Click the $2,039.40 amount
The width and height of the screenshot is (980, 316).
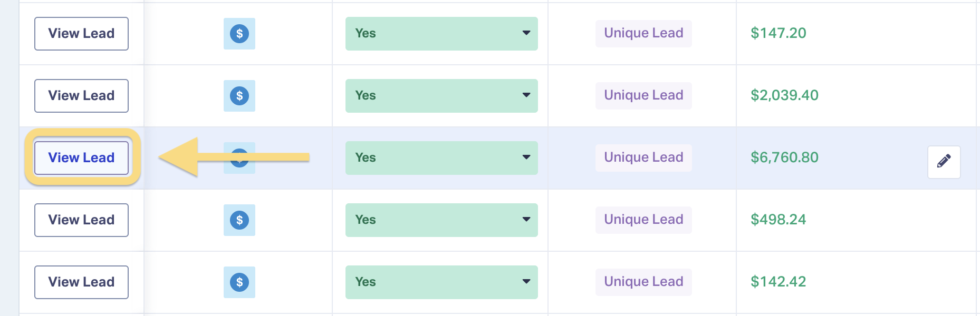(x=784, y=95)
